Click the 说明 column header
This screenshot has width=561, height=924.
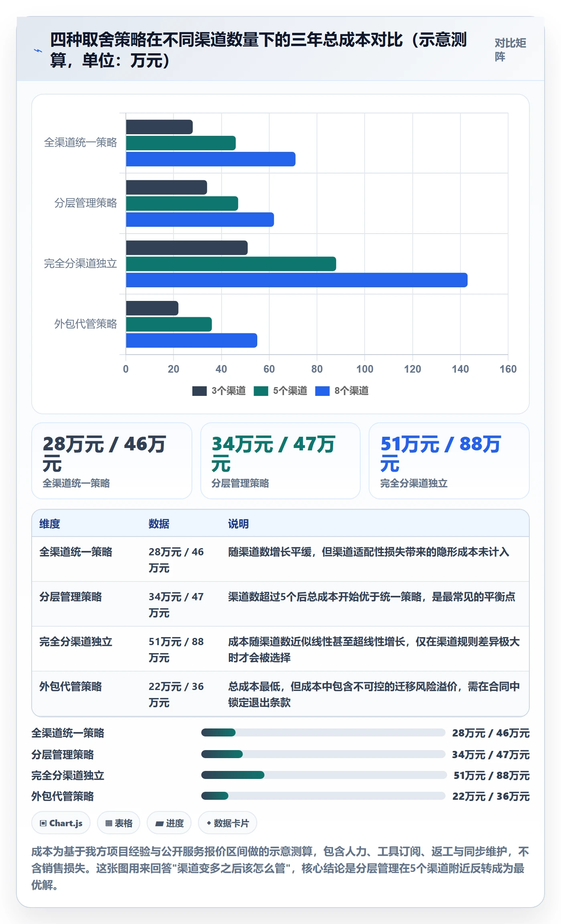pos(238,524)
